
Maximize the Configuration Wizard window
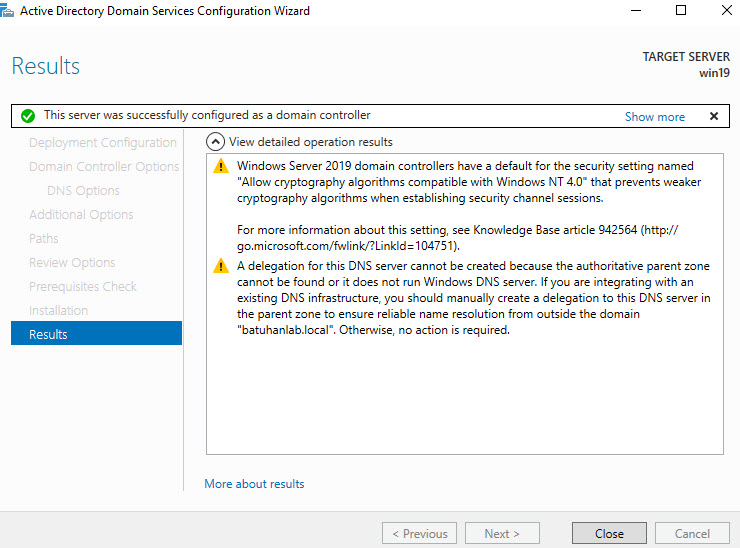pyautogui.click(x=681, y=11)
